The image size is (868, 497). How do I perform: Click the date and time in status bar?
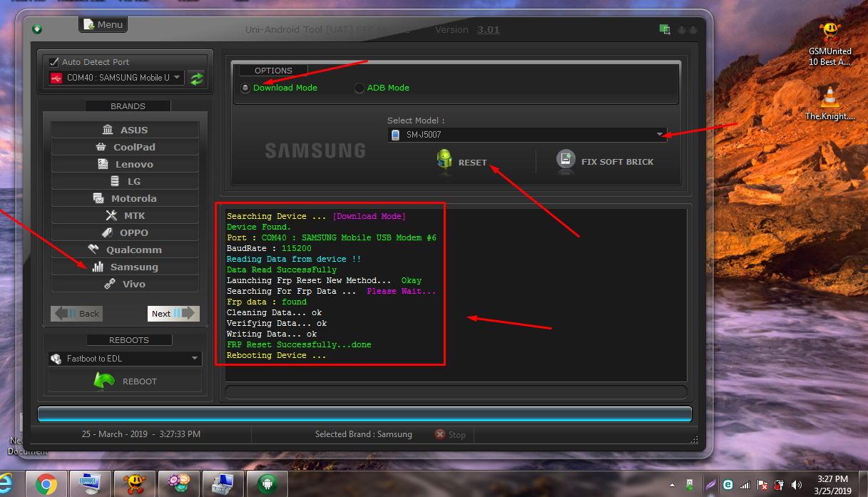pyautogui.click(x=141, y=434)
